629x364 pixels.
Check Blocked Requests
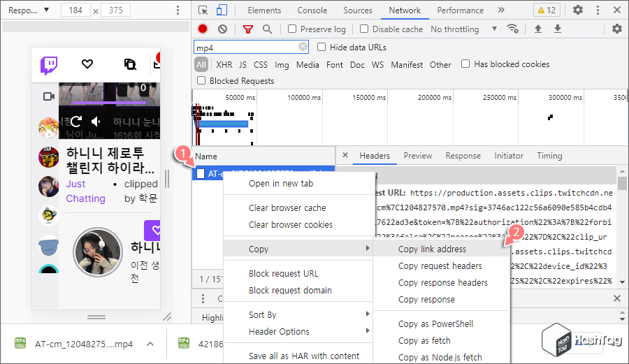point(201,80)
